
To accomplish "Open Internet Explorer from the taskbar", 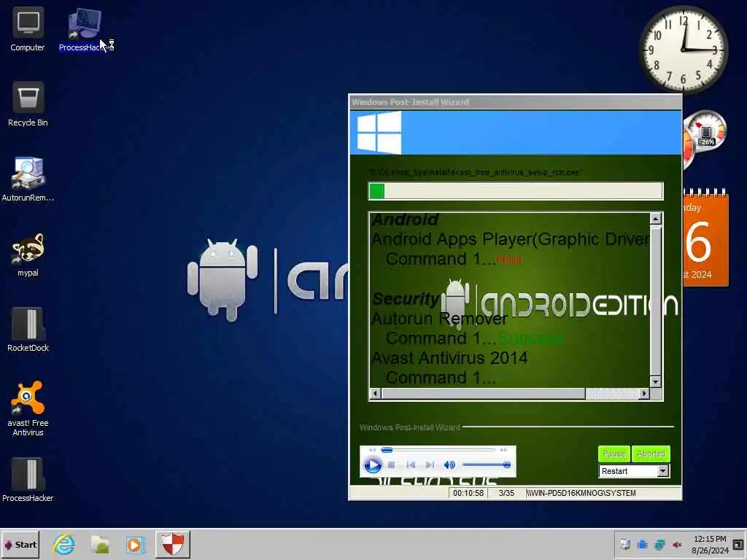I will 64,544.
